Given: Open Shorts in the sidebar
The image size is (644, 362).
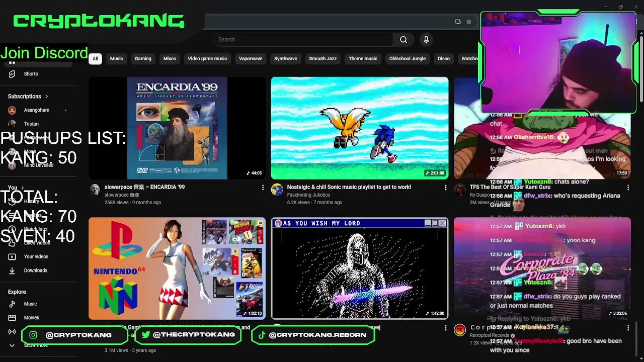Looking at the screenshot, I should 39,74.
